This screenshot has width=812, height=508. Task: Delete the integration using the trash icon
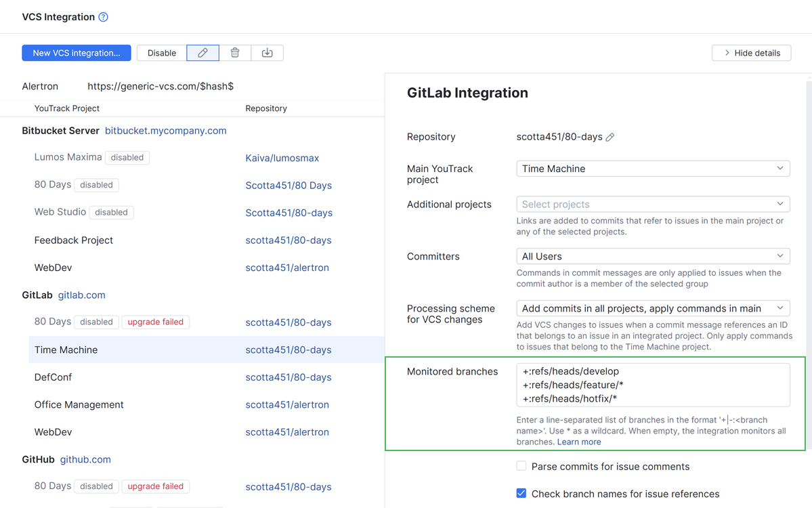coord(234,52)
